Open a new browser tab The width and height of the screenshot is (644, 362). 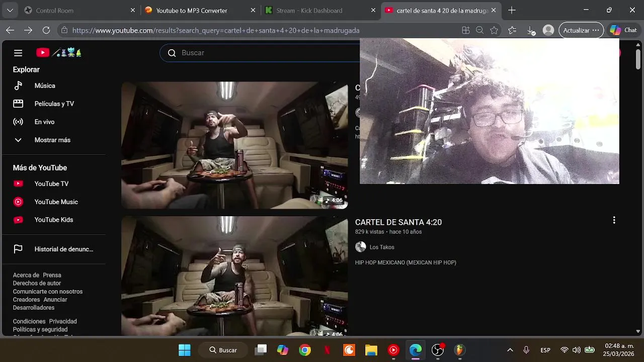[512, 10]
